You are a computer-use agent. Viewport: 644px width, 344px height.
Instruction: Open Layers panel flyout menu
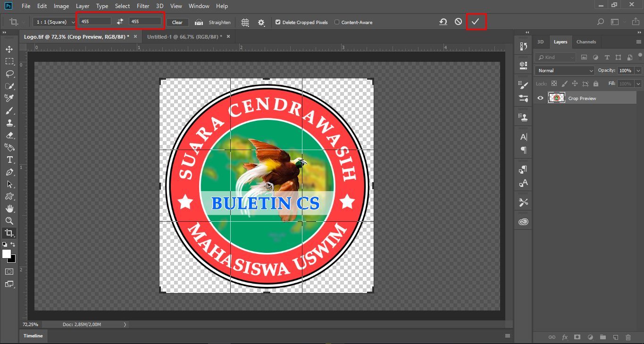[638, 42]
